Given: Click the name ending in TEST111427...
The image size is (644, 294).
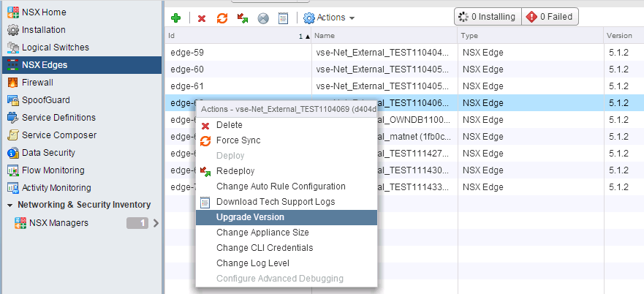Looking at the screenshot, I should 414,154.
